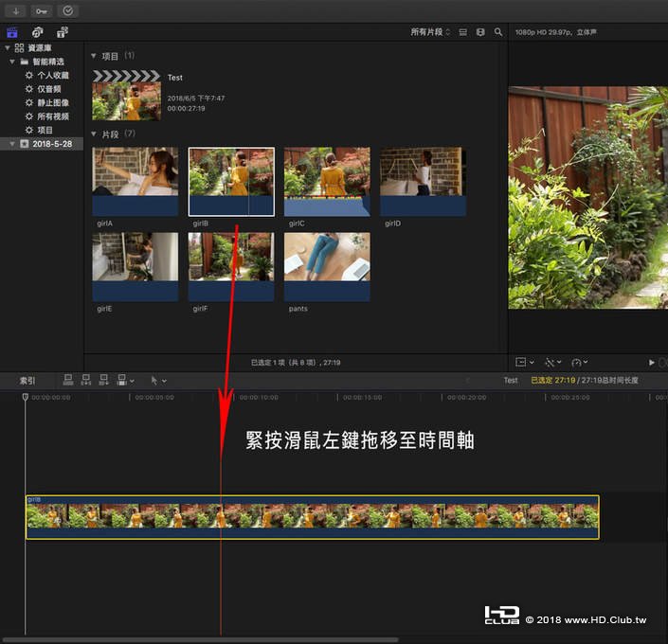Click the append clip to timeline icon
Viewport: 668px width, 644px height.
pos(103,380)
